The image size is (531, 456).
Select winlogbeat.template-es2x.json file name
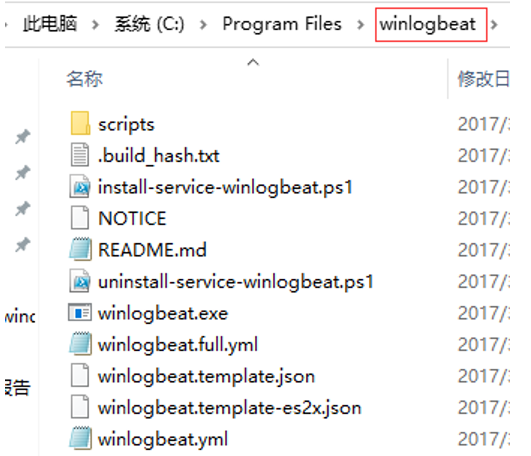pyautogui.click(x=230, y=408)
